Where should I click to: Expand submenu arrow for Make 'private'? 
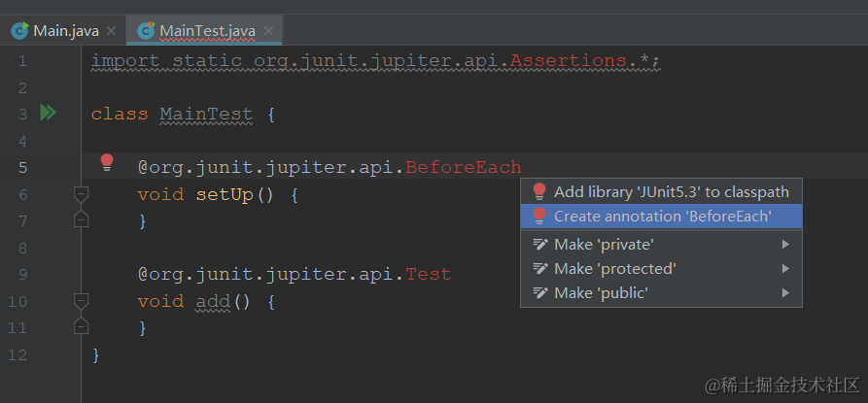coord(785,244)
